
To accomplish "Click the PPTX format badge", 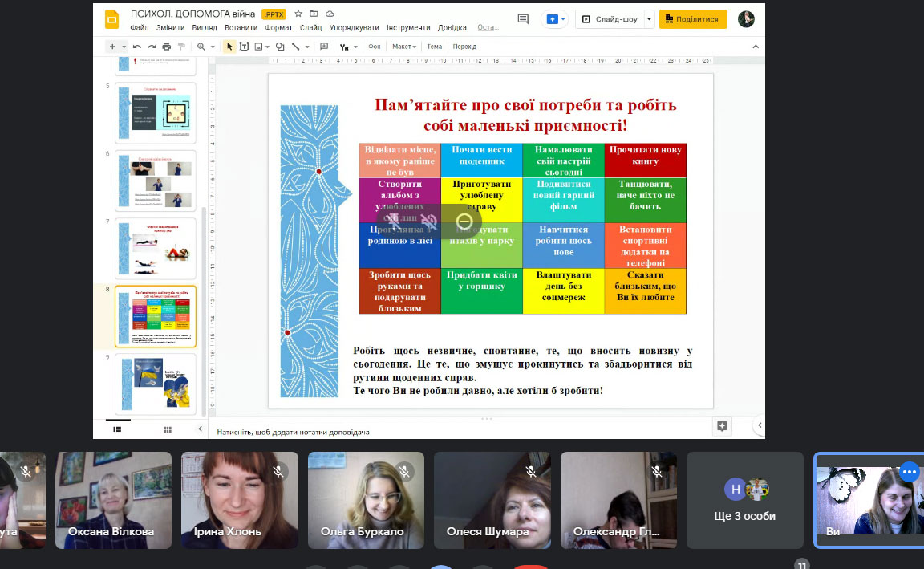I will point(274,14).
